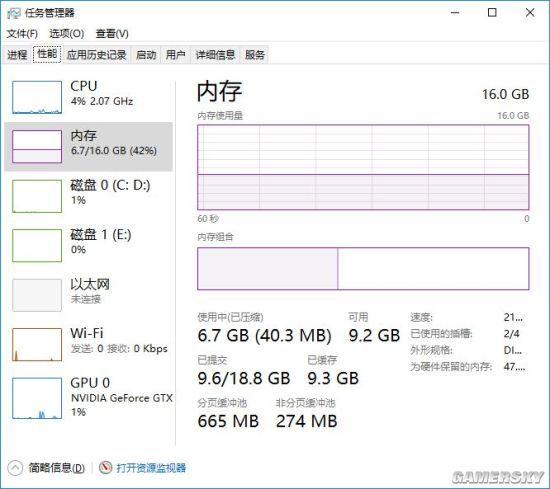Switch to the 进程 tab

click(x=17, y=55)
